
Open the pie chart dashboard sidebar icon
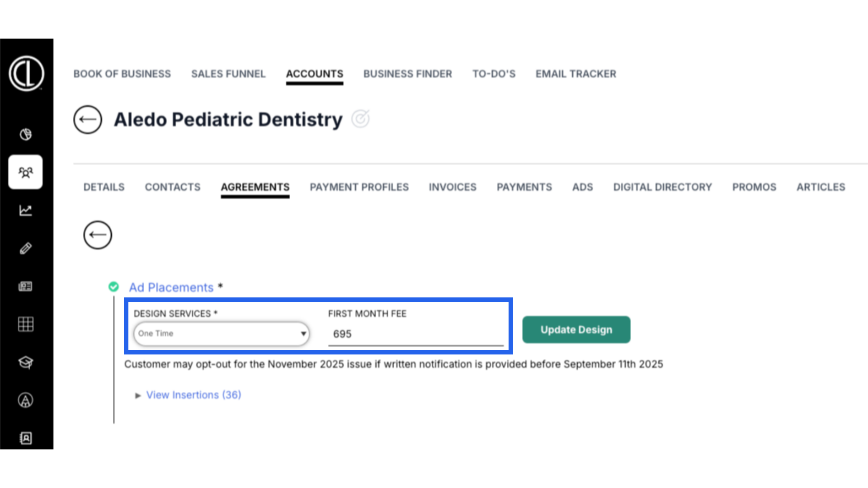pyautogui.click(x=26, y=134)
